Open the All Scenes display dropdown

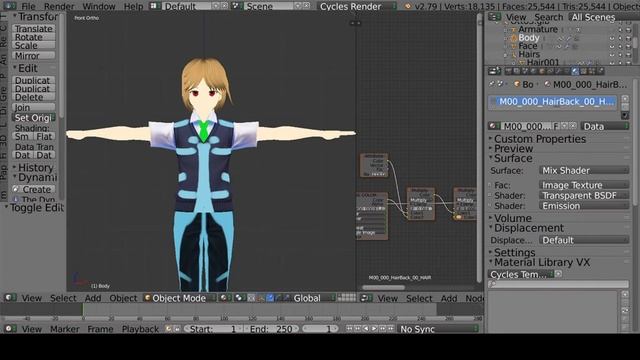pos(603,17)
